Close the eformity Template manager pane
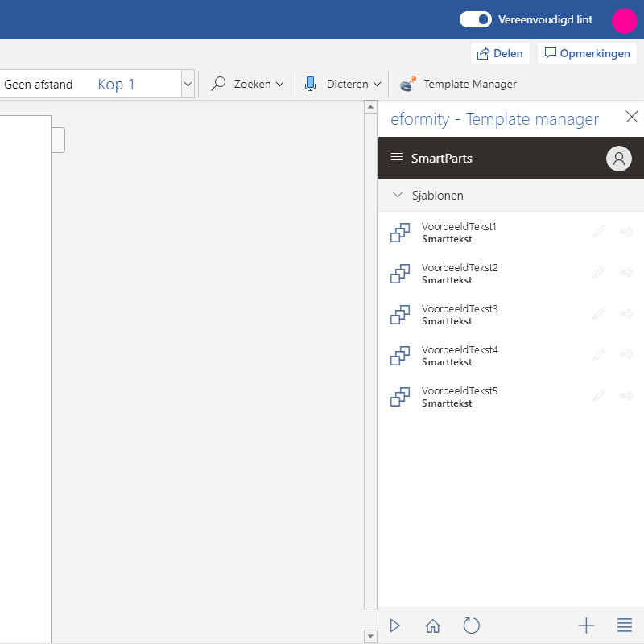 [x=632, y=117]
